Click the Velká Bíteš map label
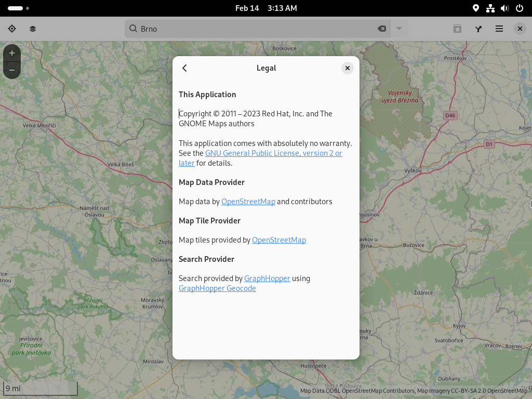The width and height of the screenshot is (532, 399). tap(121, 165)
